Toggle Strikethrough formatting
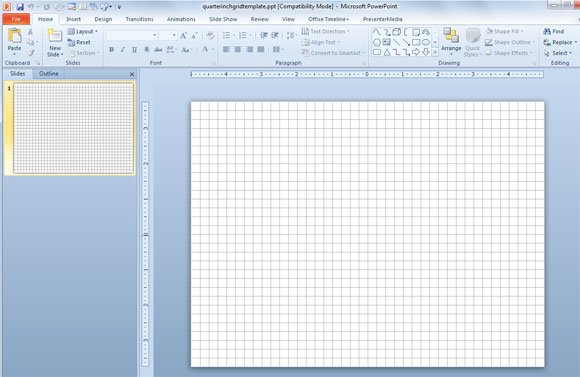This screenshot has width=580, height=377. pos(158,50)
